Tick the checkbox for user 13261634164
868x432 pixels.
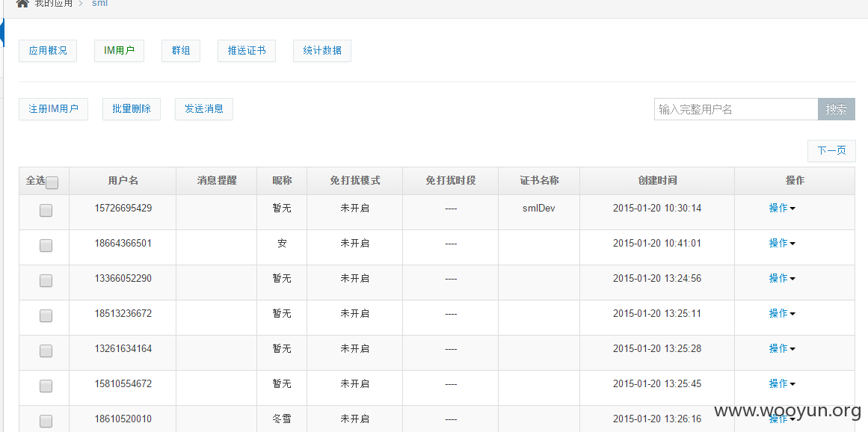pyautogui.click(x=46, y=351)
